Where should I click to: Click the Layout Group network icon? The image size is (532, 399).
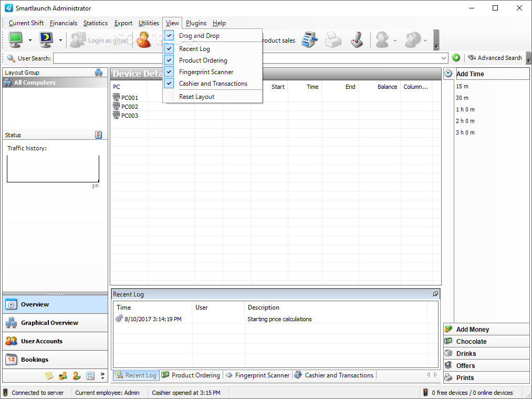point(98,73)
